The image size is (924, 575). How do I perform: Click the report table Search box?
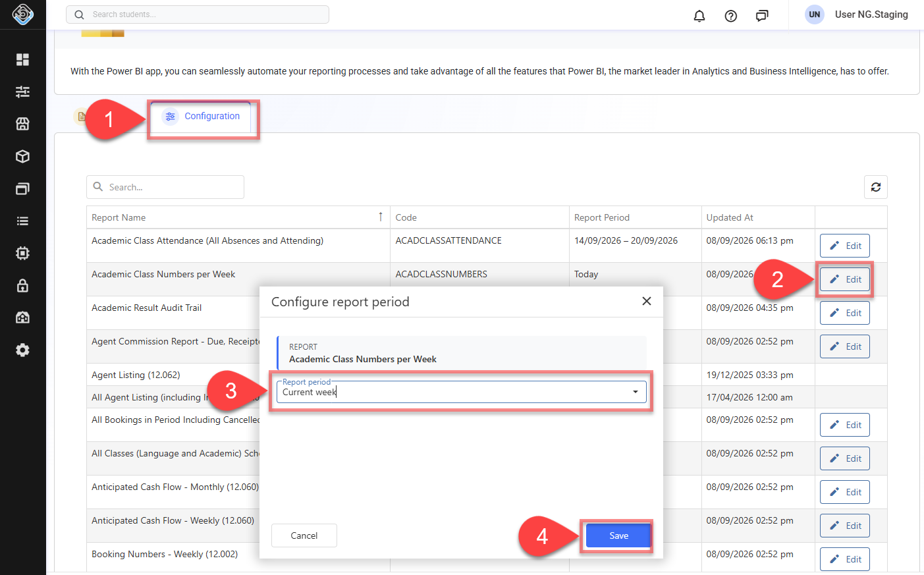click(165, 187)
